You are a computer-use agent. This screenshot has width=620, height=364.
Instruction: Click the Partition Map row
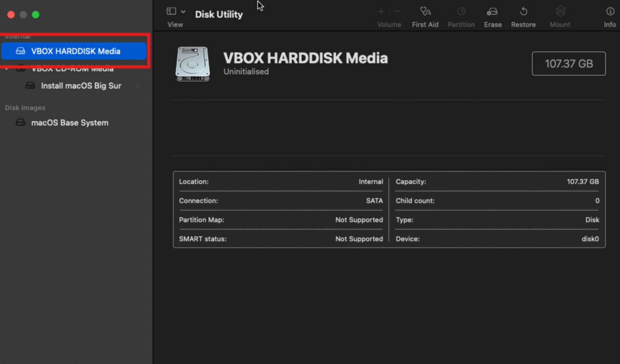pos(281,220)
